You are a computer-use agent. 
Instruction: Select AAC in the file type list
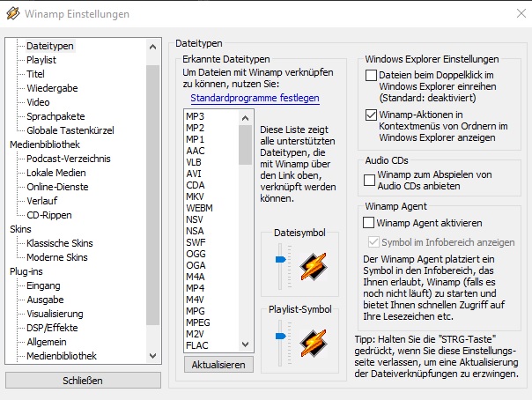[x=196, y=151]
